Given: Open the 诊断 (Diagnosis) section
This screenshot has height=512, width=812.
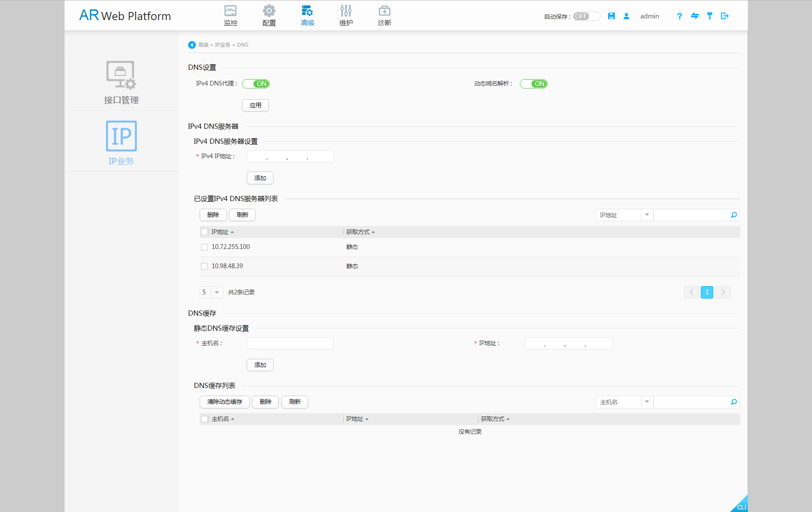Looking at the screenshot, I should pos(384,15).
